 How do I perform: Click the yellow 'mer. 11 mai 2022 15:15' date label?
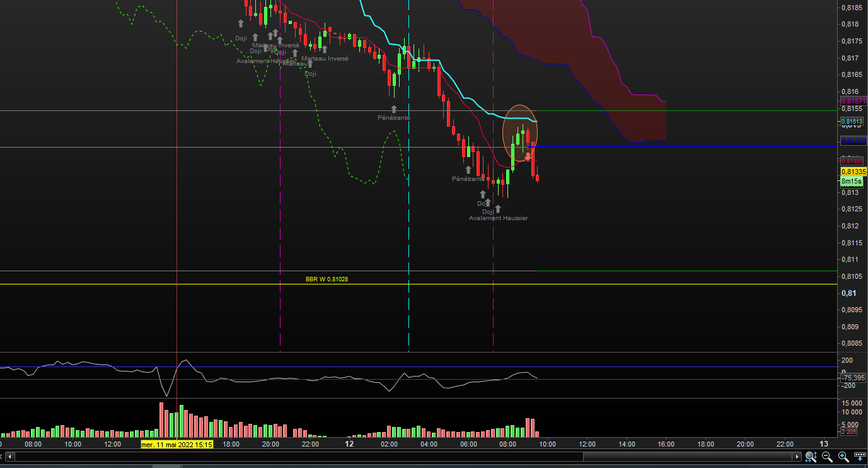(x=176, y=444)
